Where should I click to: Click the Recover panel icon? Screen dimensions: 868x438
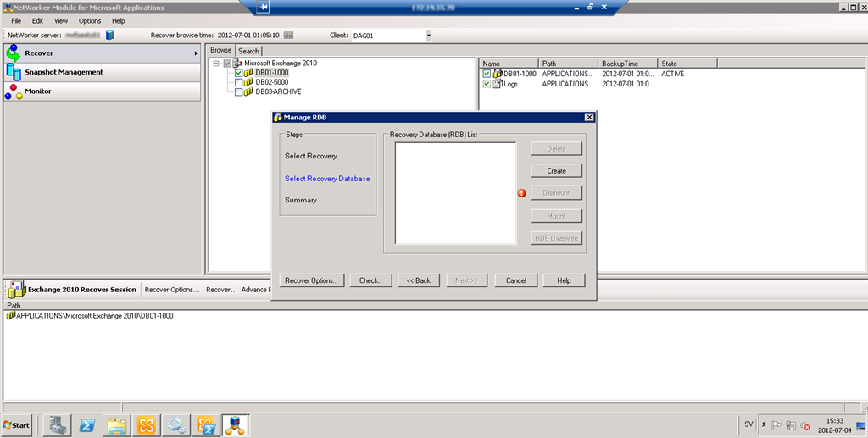(x=14, y=53)
